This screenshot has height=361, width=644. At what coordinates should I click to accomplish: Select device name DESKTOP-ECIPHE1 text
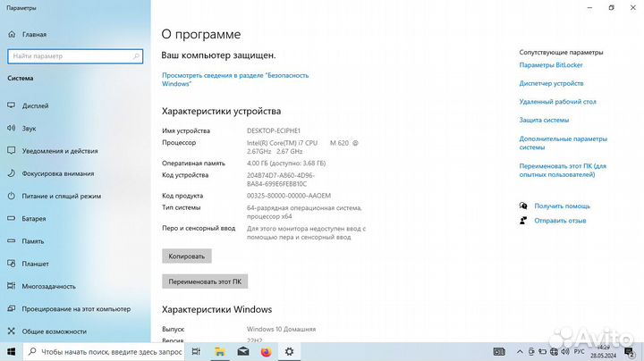274,130
